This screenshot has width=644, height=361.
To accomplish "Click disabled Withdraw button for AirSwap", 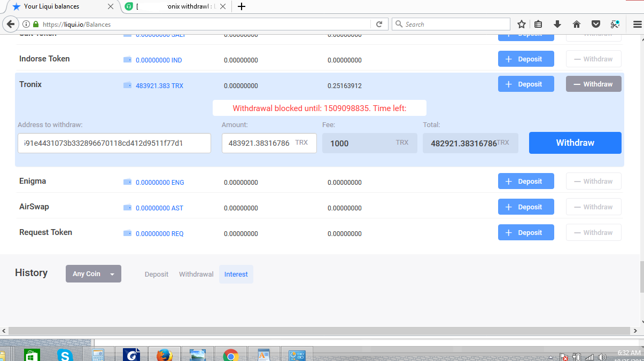I will click(x=594, y=207).
